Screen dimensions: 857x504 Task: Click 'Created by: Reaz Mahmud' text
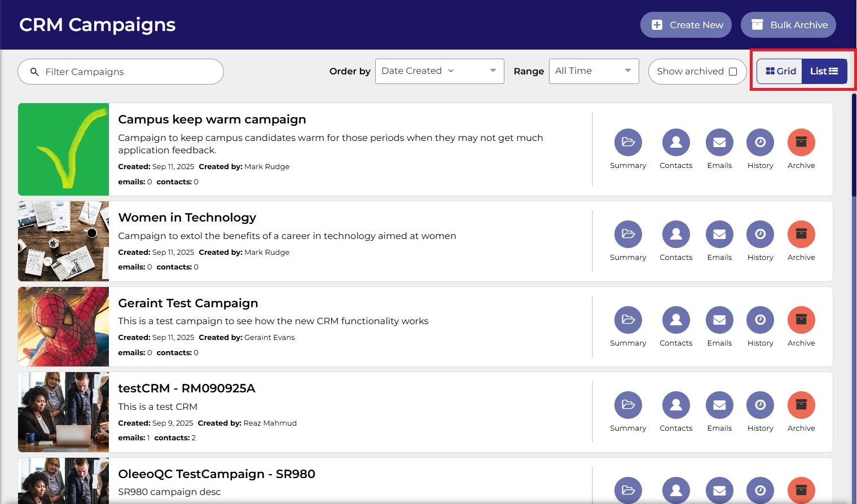point(247,423)
